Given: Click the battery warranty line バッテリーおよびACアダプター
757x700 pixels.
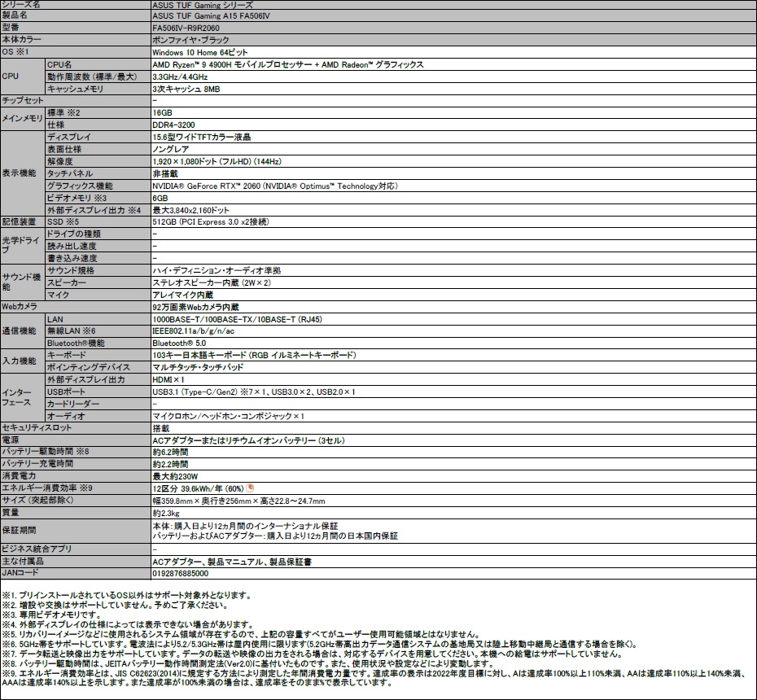Looking at the screenshot, I should [x=275, y=536].
